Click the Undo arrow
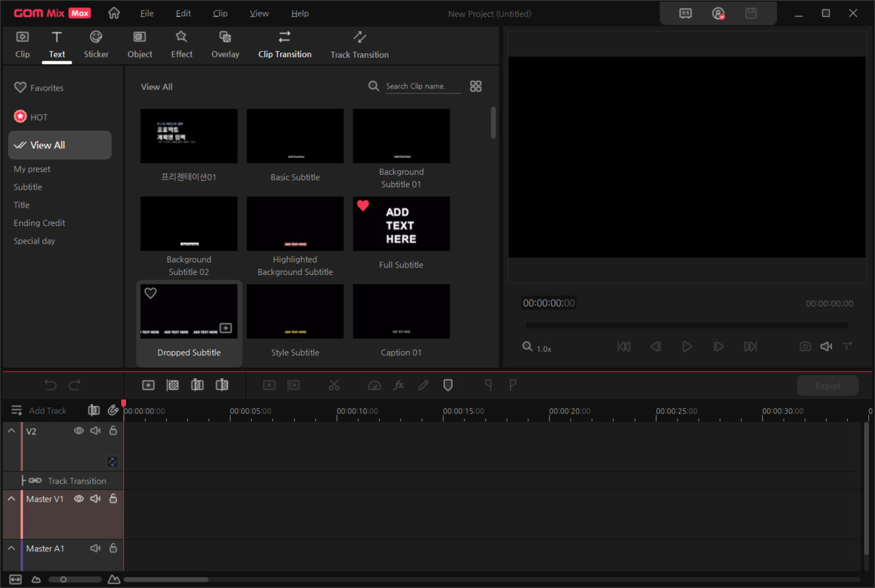The height and width of the screenshot is (588, 875). 50,385
